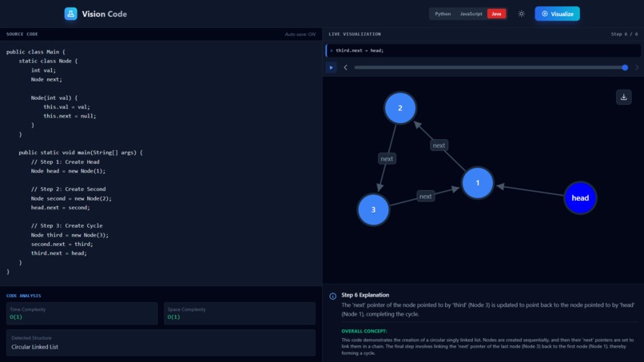Toggle the light/dark theme sun icon

click(x=521, y=14)
